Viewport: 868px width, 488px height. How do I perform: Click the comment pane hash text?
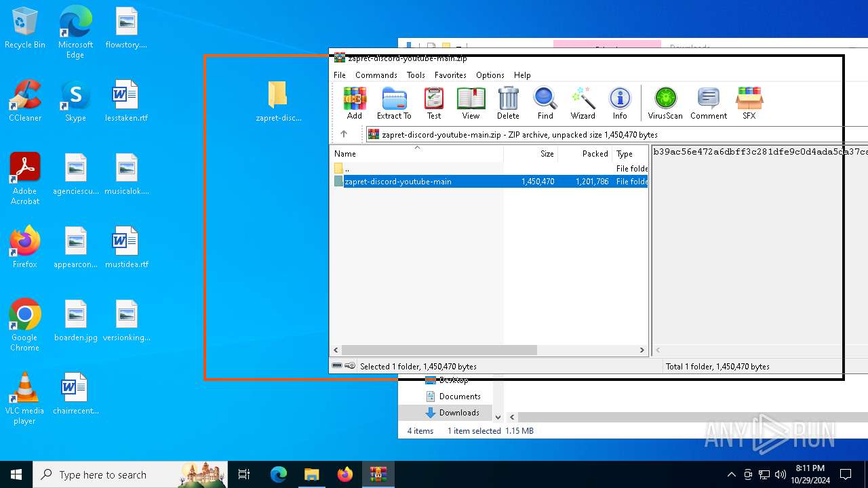point(759,152)
